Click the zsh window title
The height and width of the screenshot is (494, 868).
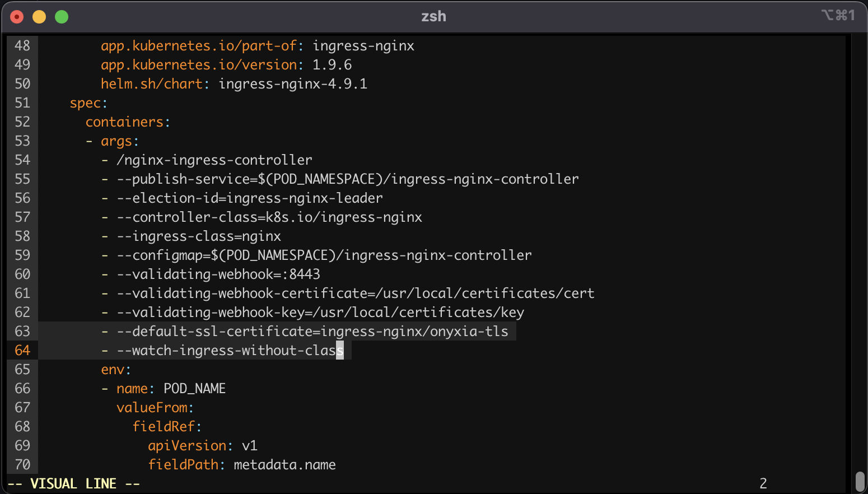pos(433,16)
